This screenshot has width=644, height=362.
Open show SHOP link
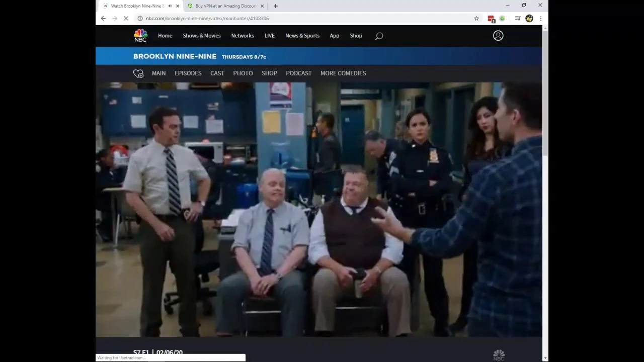point(269,73)
